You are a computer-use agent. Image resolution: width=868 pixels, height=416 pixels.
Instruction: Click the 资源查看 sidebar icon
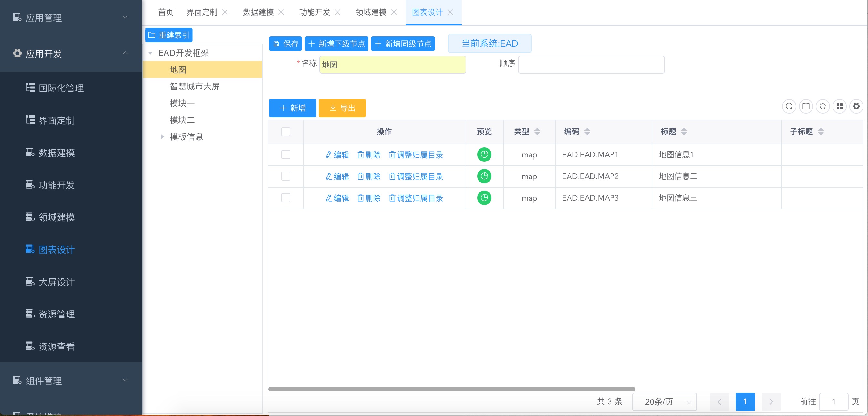point(30,346)
